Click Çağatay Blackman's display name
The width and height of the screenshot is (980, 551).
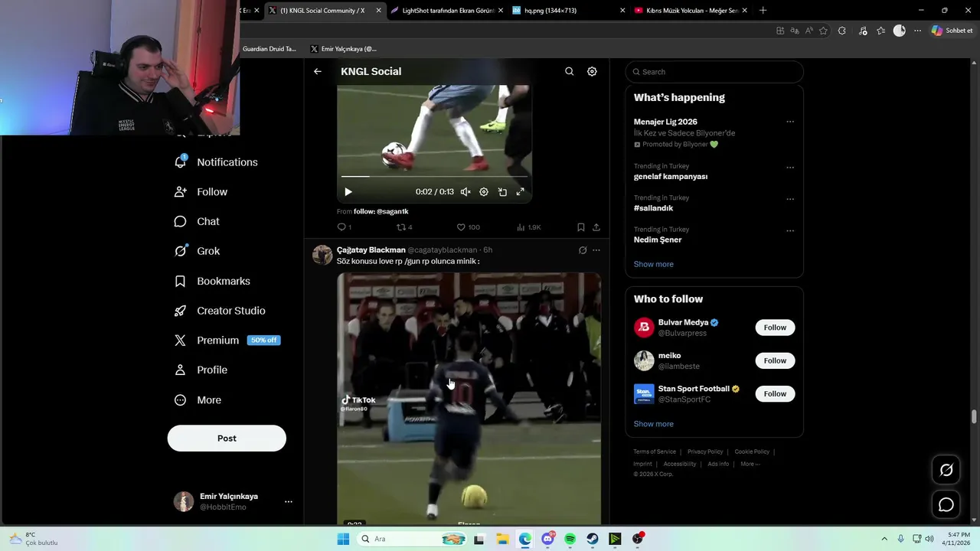point(371,250)
